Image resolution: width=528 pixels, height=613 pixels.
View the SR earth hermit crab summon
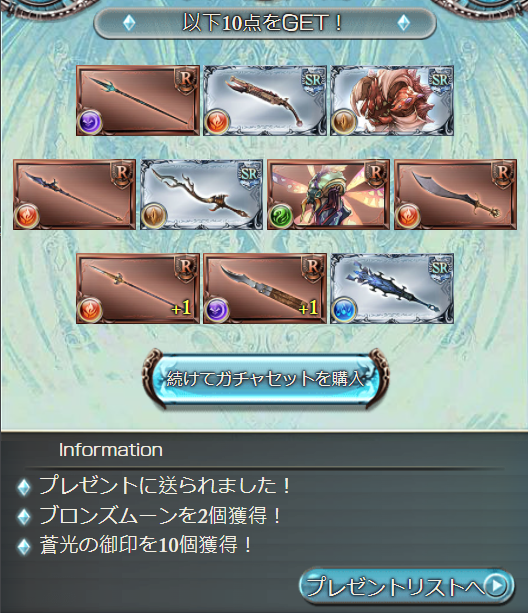click(392, 100)
